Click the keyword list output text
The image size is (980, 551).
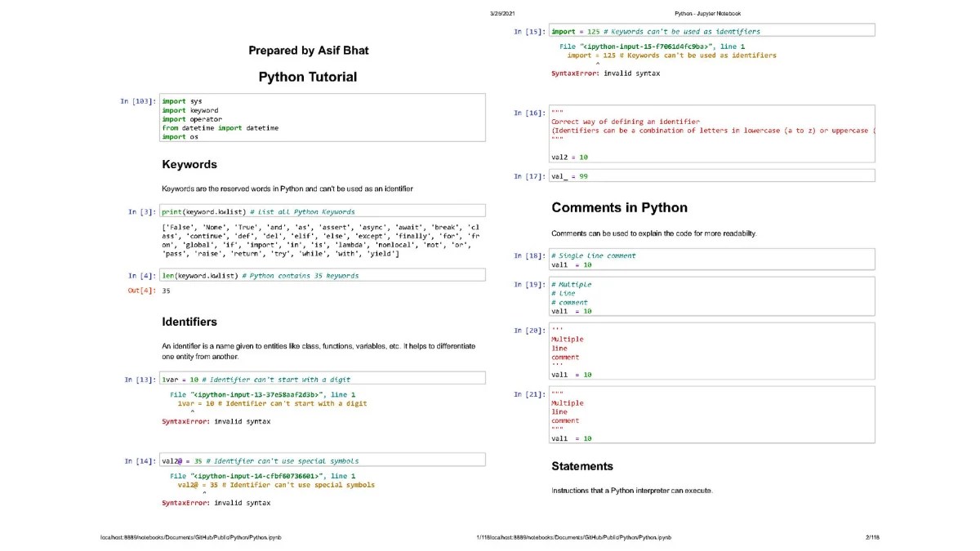[x=321, y=241]
